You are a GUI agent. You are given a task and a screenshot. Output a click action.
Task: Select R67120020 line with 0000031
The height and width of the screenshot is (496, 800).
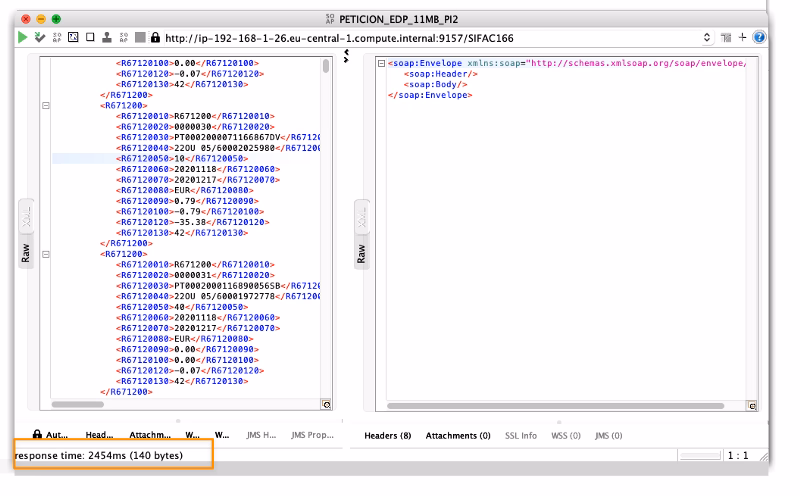click(195, 275)
